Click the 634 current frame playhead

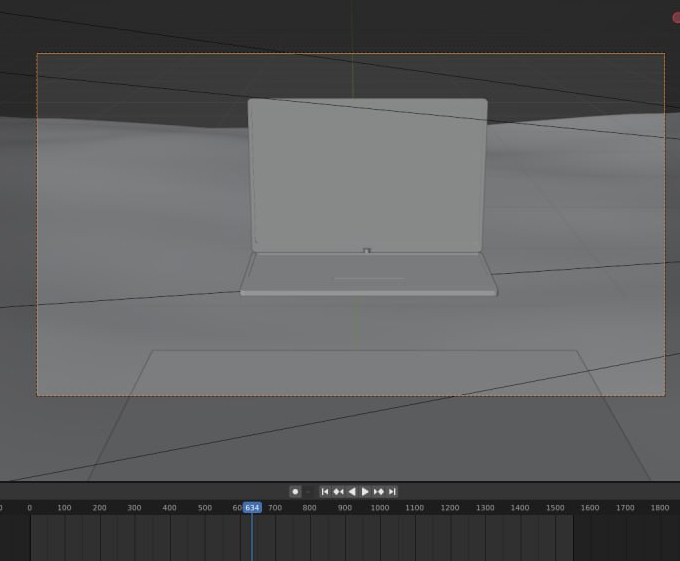tap(252, 508)
